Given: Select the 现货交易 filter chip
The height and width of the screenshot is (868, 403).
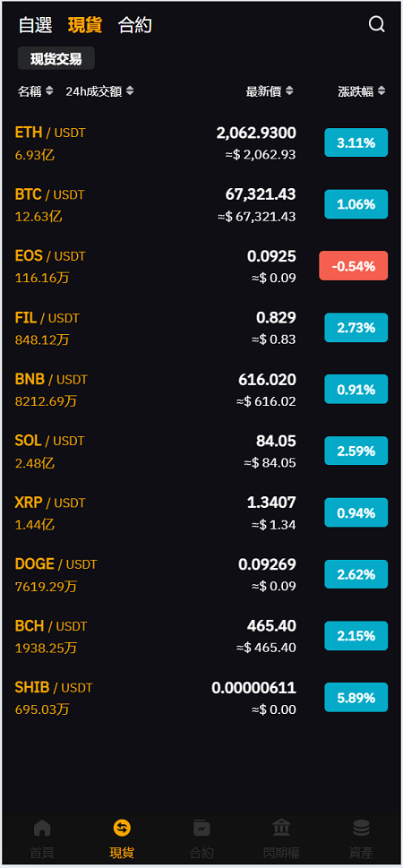Looking at the screenshot, I should point(56,58).
